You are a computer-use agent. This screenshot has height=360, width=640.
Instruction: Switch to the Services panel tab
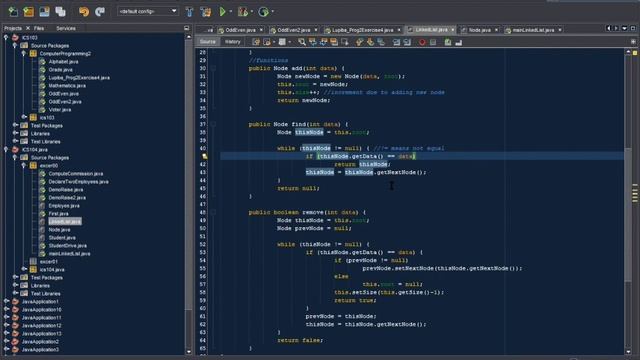tap(66, 28)
